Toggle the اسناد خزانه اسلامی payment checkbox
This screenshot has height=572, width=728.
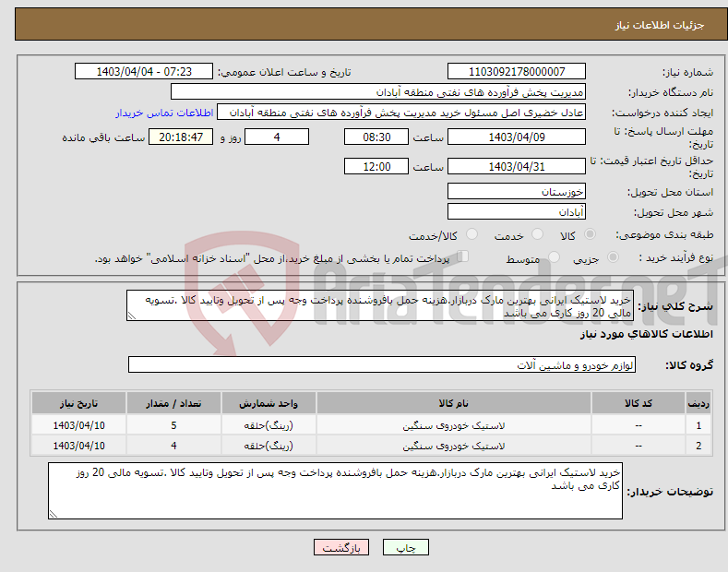click(463, 256)
